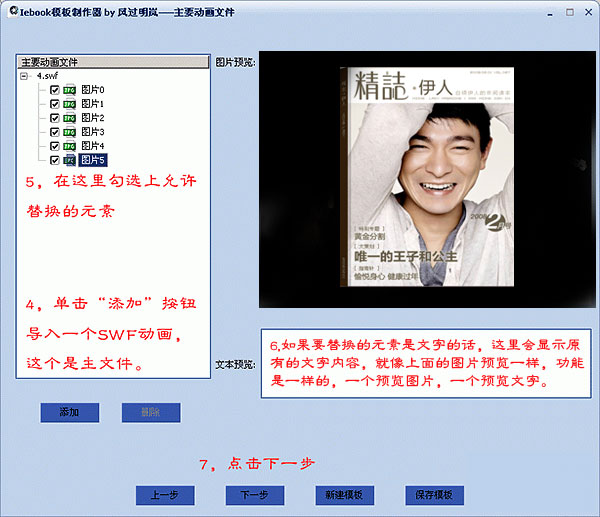Click the 主要动画文件 list header
The height and width of the screenshot is (517, 600).
113,62
